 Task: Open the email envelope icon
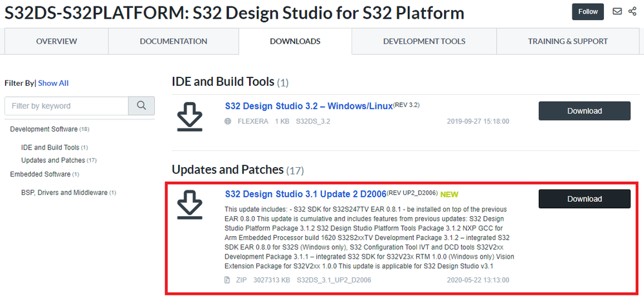pos(617,12)
